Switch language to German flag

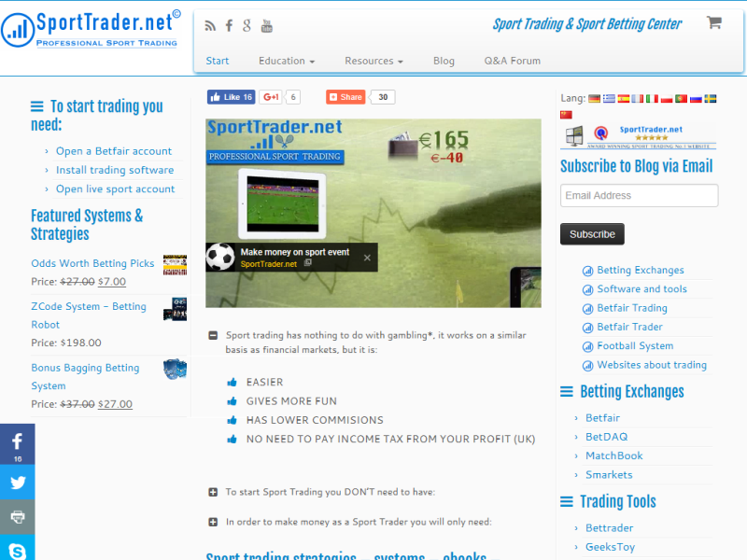tap(594, 99)
